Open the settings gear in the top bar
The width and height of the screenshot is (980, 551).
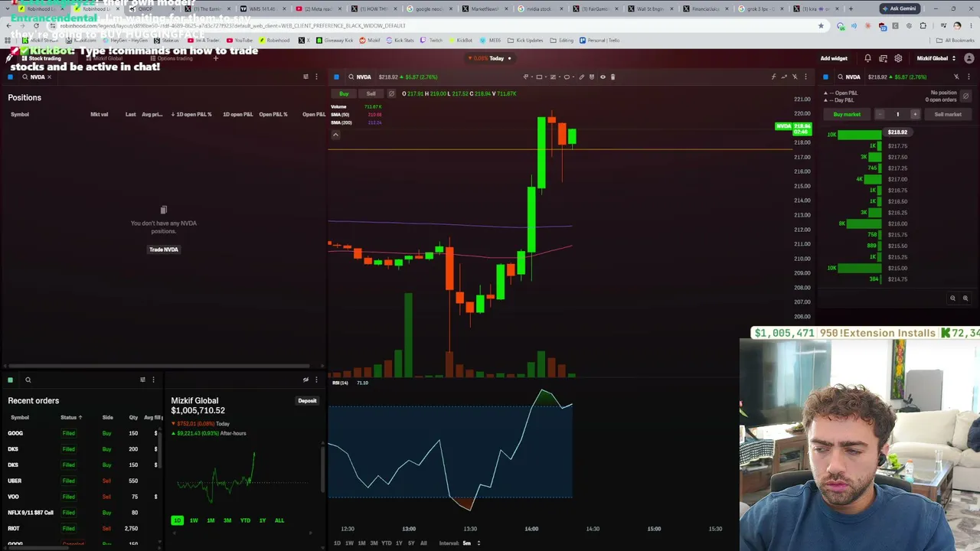click(x=898, y=58)
